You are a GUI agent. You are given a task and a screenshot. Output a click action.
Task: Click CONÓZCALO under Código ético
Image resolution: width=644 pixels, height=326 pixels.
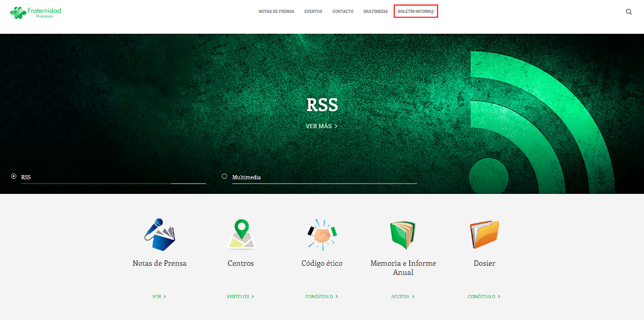click(322, 296)
